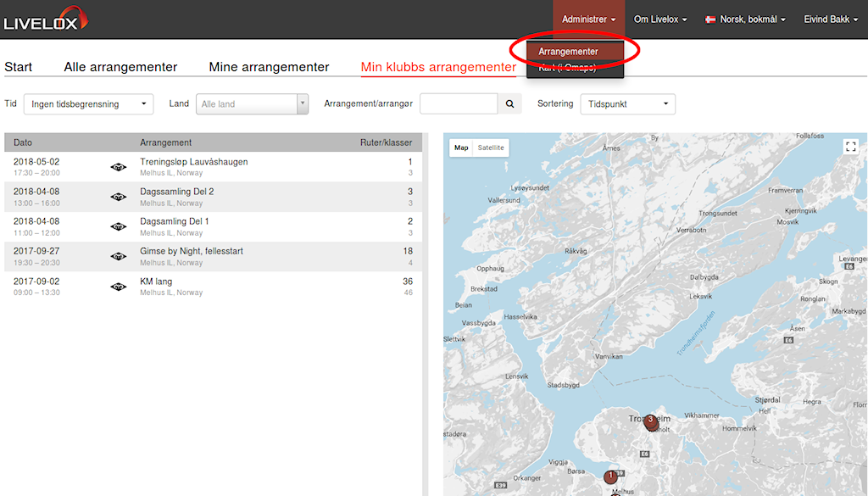Open the Om Livelox dropdown
Viewport: 868px width, 496px height.
[660, 20]
